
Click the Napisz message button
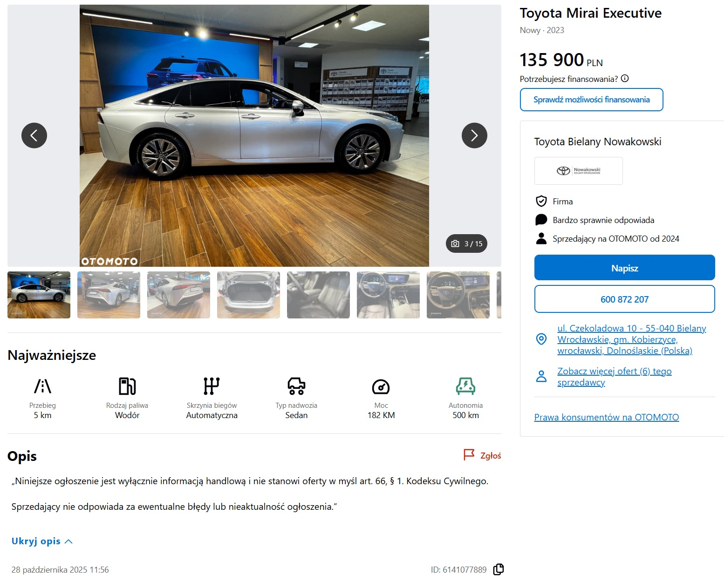[x=624, y=268]
